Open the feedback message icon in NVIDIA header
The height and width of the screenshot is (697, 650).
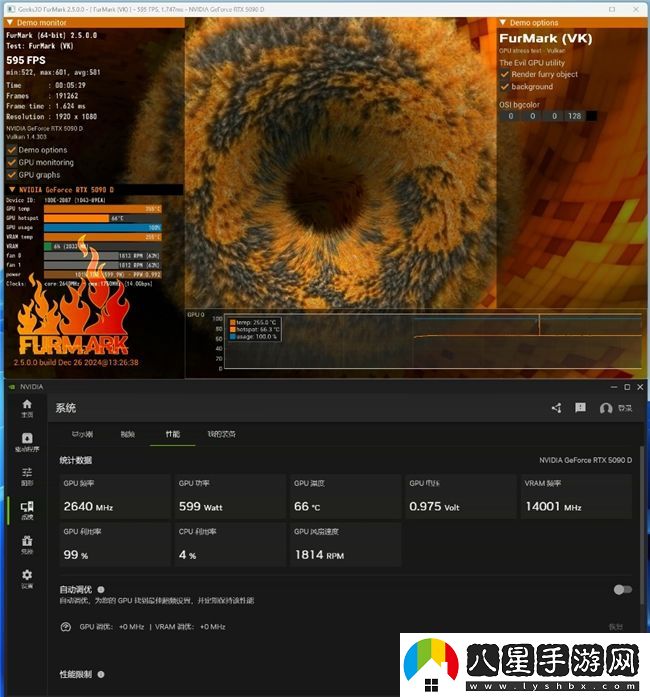point(580,408)
